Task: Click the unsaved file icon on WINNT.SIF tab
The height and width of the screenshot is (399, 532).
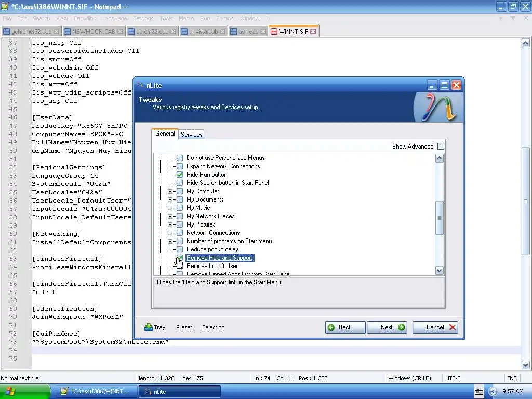Action: pos(273,32)
